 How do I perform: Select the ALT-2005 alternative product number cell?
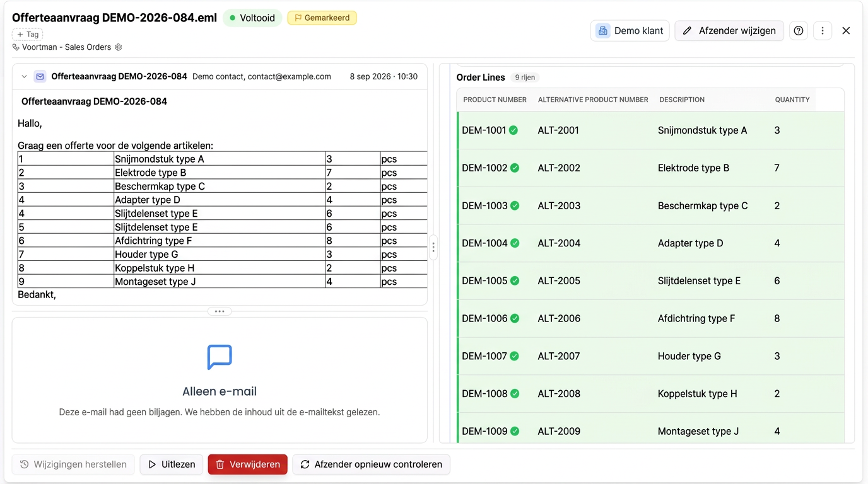[559, 281]
